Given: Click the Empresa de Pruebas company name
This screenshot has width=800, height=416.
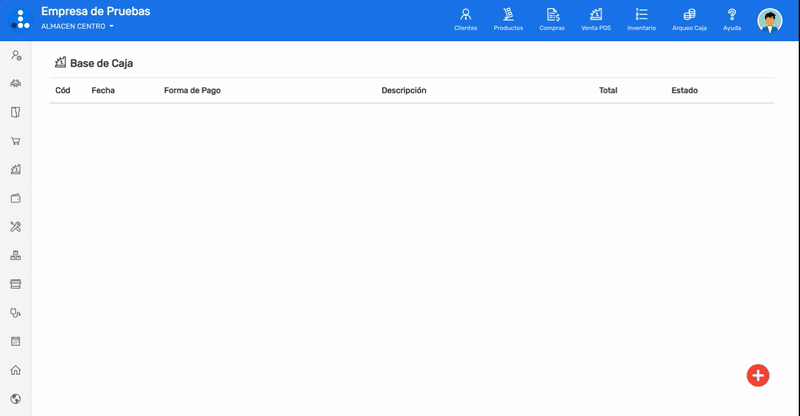Looking at the screenshot, I should coord(95,11).
